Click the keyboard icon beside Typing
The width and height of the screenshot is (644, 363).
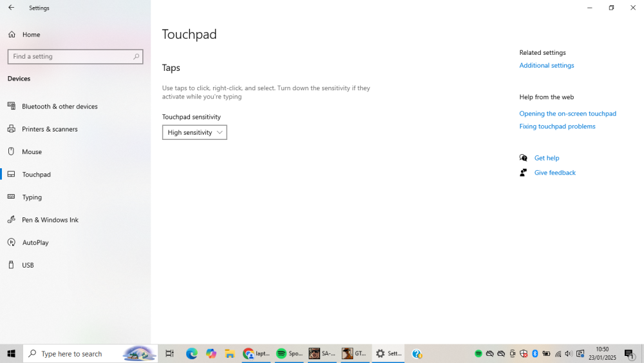click(12, 197)
